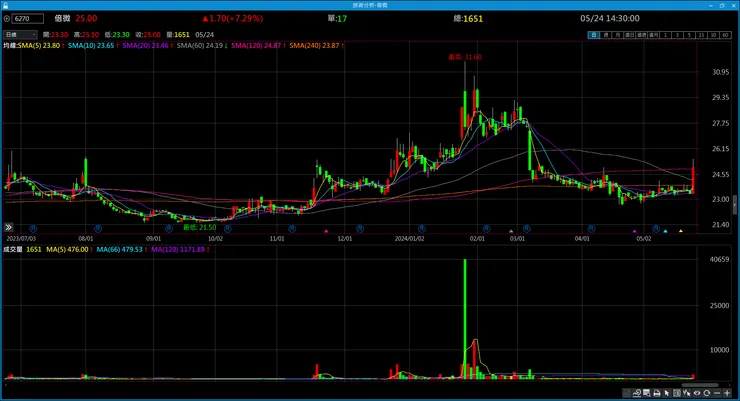Viewport: 740px width, 401px height.
Task: Click the SMA(5) 23.80 indicator label
Action: point(39,45)
